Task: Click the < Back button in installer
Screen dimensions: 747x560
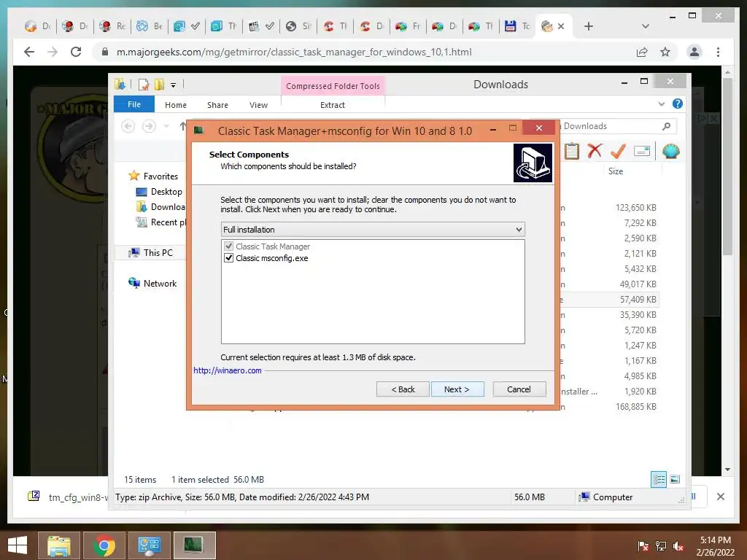Action: tap(403, 389)
